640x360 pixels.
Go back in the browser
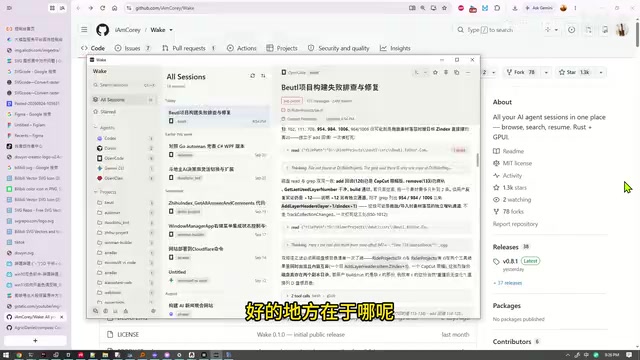[x=78, y=8]
